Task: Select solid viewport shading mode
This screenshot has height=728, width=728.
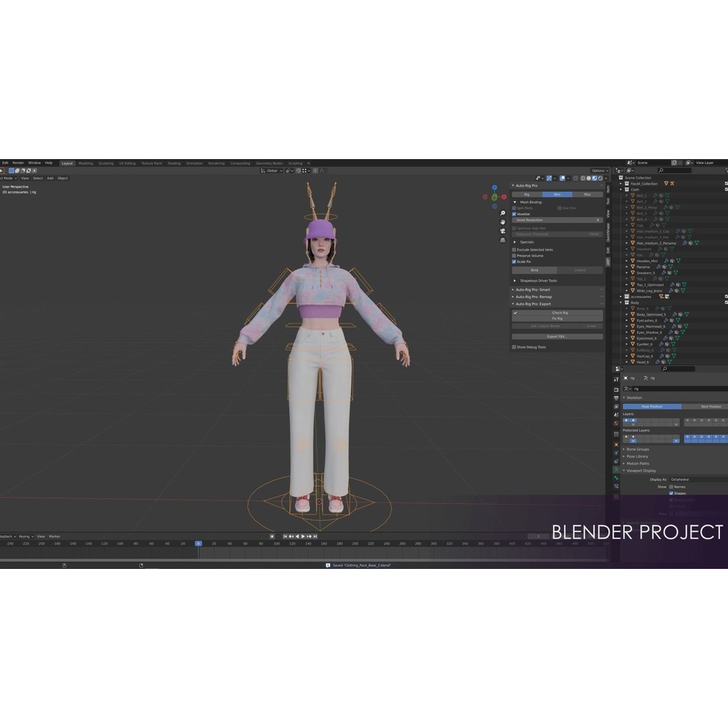Action: [x=588, y=178]
